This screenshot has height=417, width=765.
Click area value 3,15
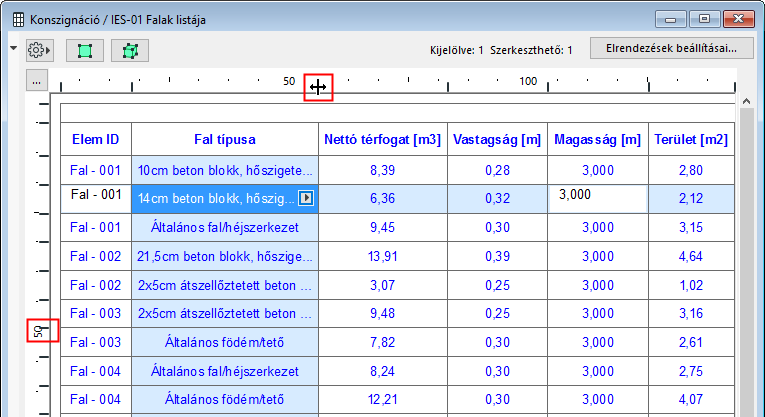pyautogui.click(x=691, y=227)
